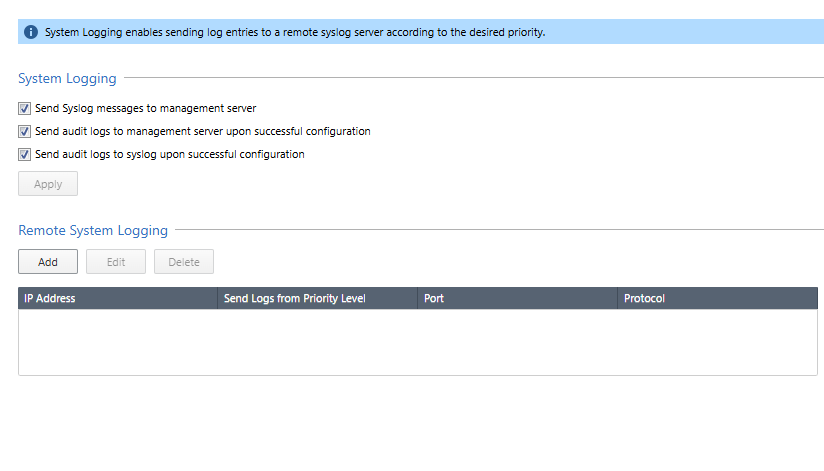
Task: Sort by IP Address column header
Action: pyautogui.click(x=118, y=298)
